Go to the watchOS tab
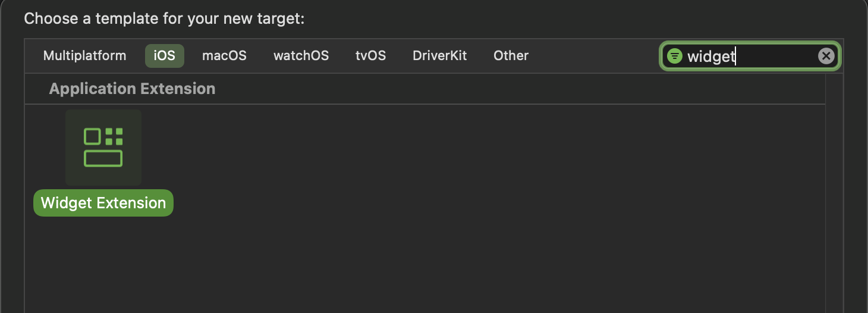Viewport: 868px width, 313px height. pos(301,56)
